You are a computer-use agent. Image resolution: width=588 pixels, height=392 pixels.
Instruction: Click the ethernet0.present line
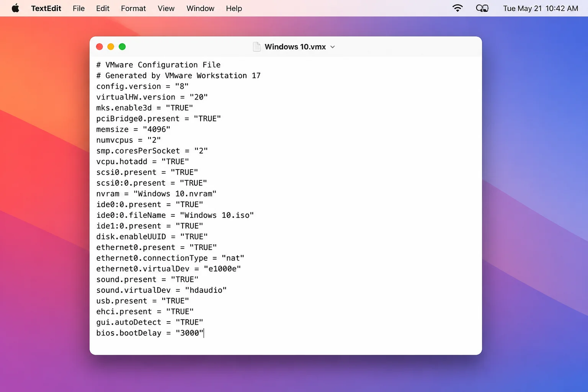(x=157, y=247)
